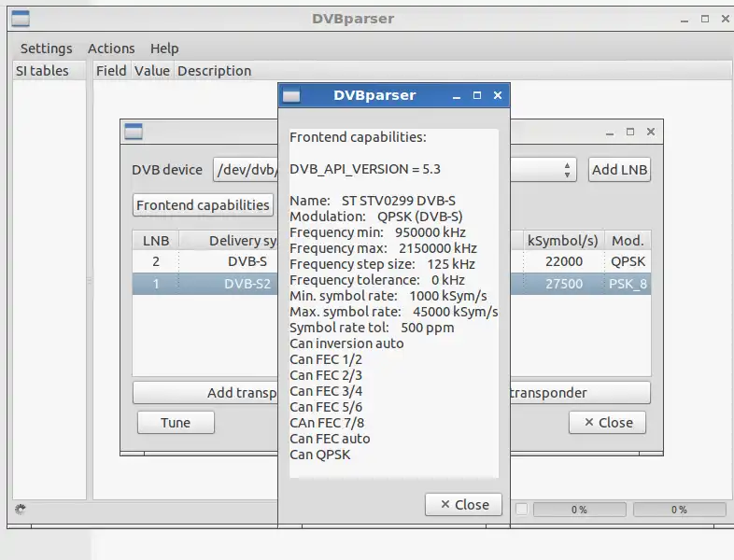Image resolution: width=734 pixels, height=560 pixels.
Task: Click the Add LNB button
Action: click(x=619, y=169)
